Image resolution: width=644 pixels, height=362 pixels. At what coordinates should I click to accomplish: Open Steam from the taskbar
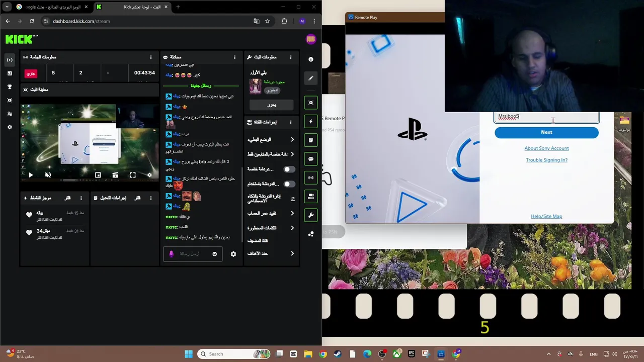tap(338, 354)
